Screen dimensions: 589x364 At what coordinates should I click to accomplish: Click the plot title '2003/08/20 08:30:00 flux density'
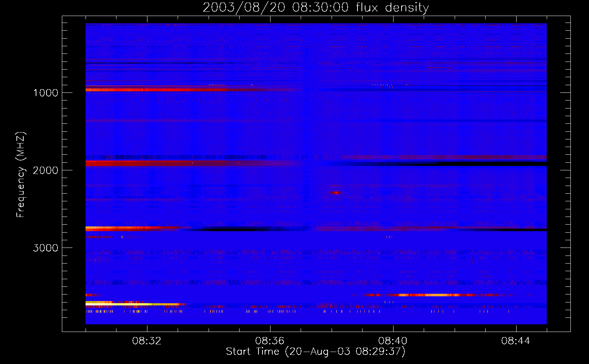(x=316, y=8)
